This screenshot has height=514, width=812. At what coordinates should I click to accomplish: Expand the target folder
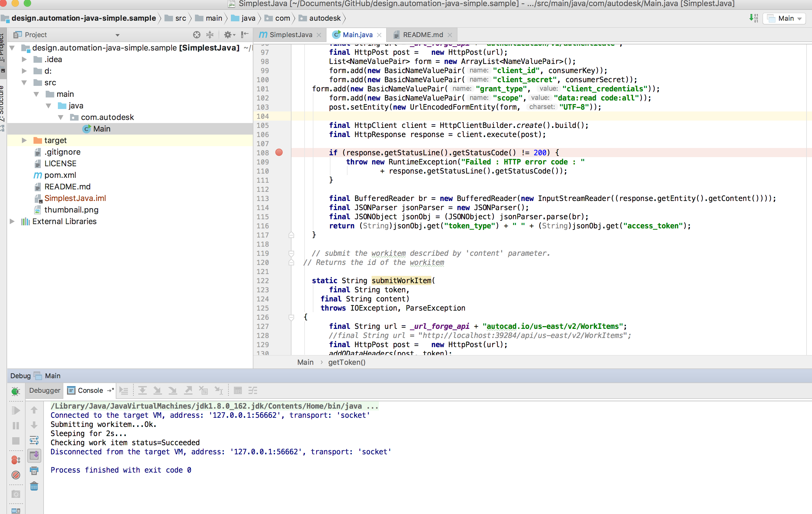point(24,140)
